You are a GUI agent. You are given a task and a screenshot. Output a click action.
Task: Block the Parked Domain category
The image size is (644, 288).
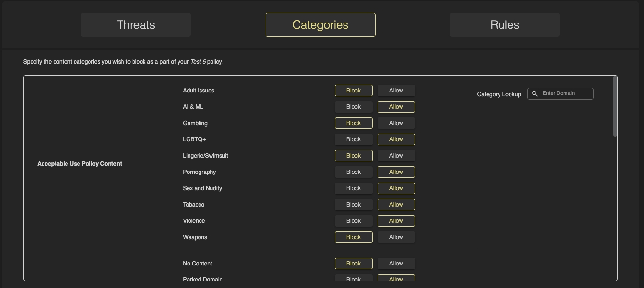click(x=354, y=278)
